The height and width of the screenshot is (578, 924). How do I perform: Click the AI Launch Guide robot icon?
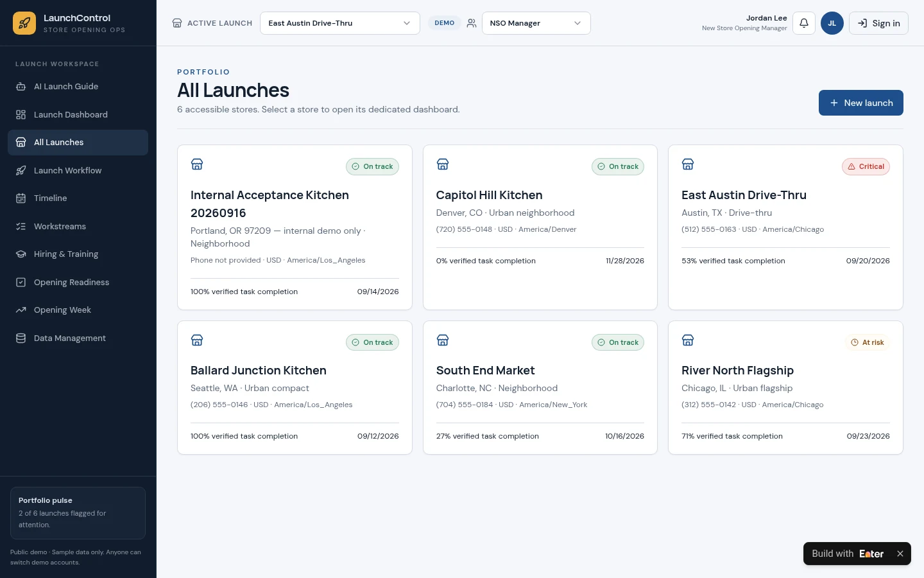[x=21, y=87]
